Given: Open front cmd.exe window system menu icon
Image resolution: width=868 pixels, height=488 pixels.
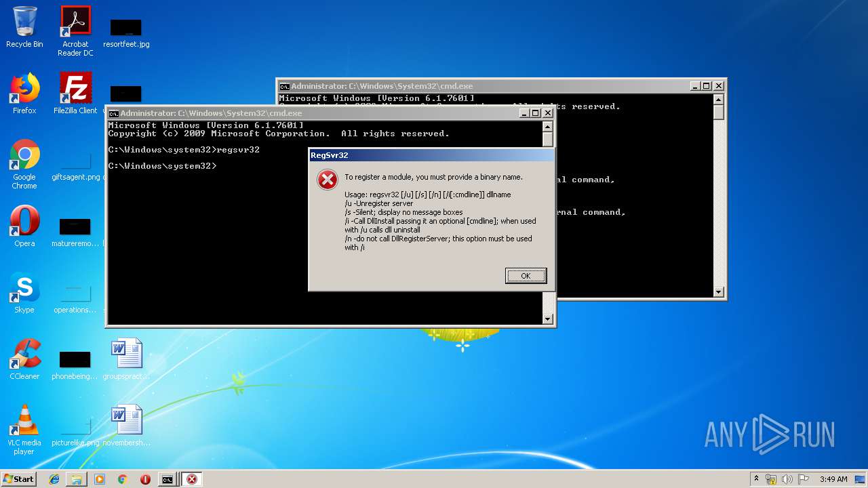Looking at the screenshot, I should [114, 113].
